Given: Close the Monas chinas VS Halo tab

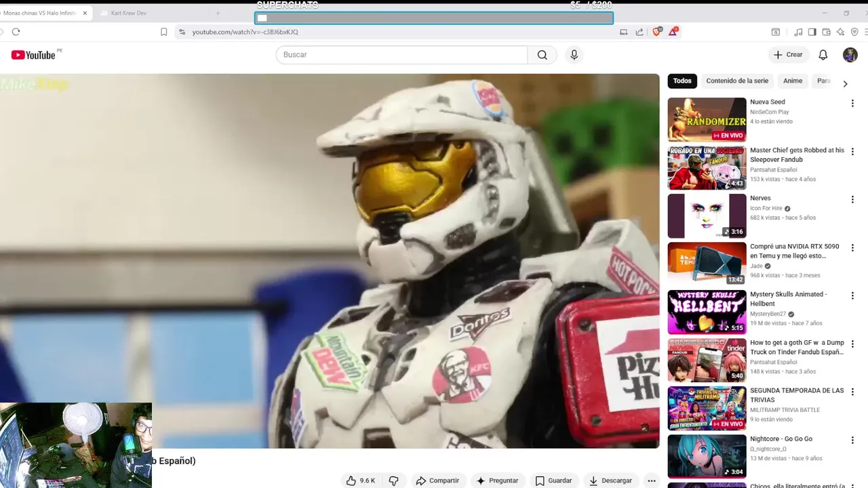Looking at the screenshot, I should point(85,13).
